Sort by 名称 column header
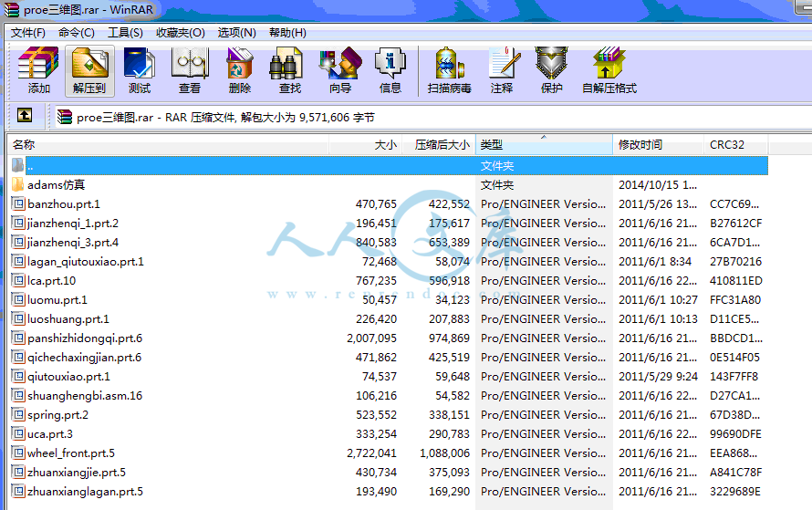 (168, 144)
